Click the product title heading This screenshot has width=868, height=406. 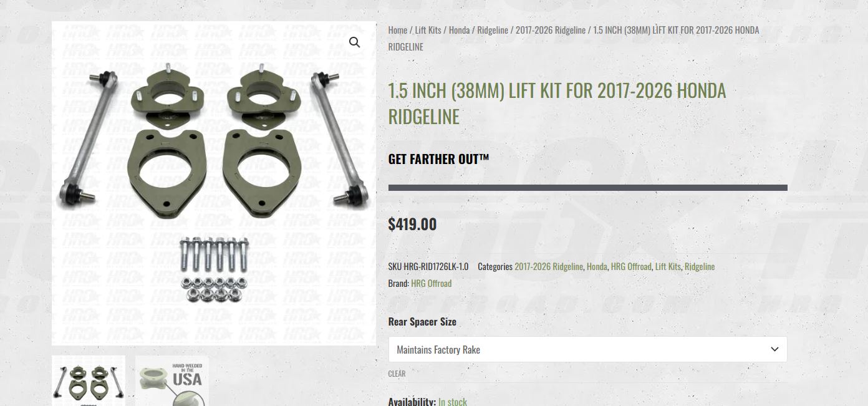point(557,104)
